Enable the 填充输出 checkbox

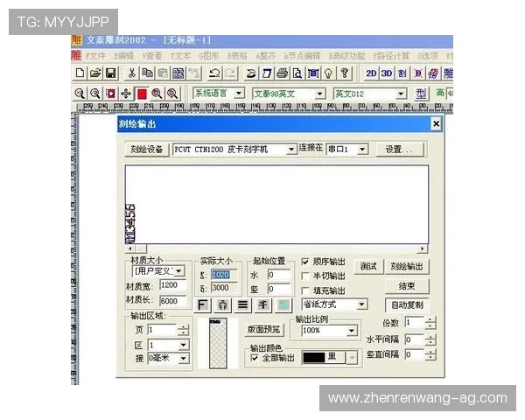(x=305, y=290)
